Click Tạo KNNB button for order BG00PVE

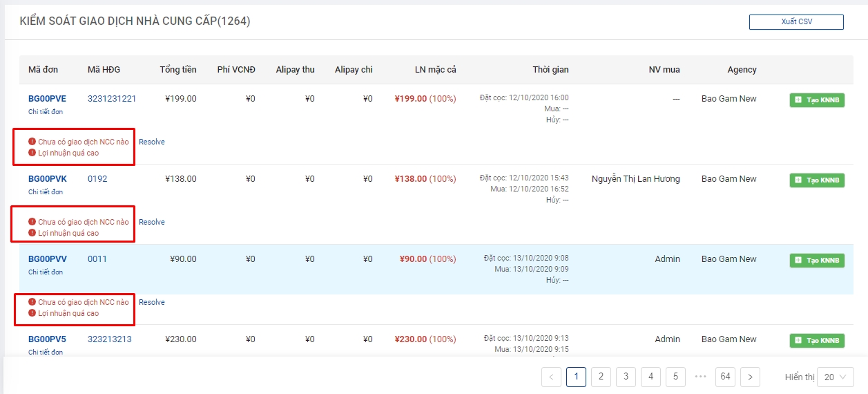(x=817, y=100)
